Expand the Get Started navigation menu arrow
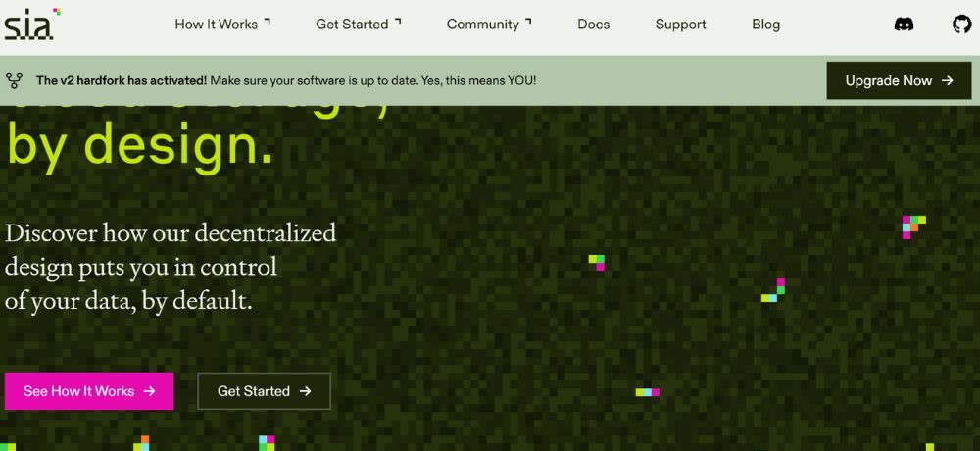980x451 pixels. pos(398,21)
